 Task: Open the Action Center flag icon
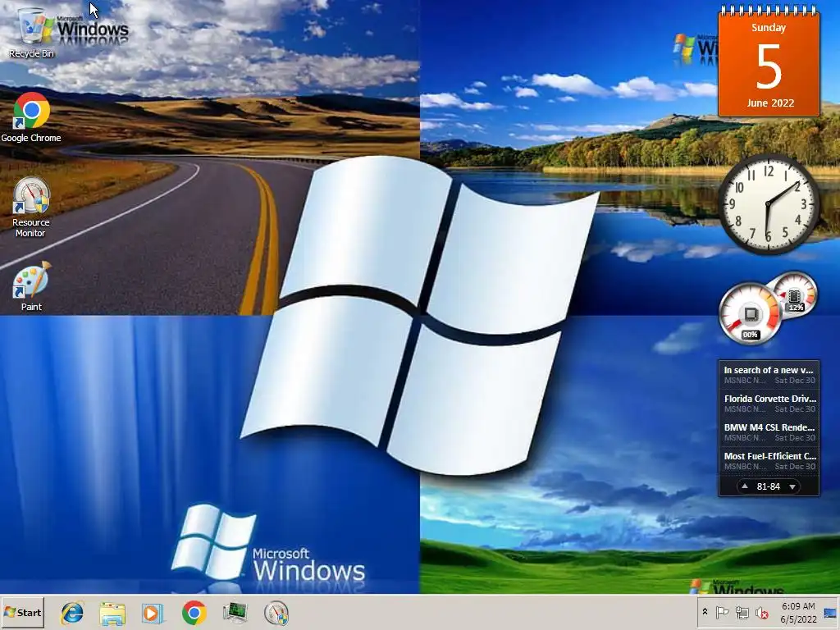pos(722,612)
